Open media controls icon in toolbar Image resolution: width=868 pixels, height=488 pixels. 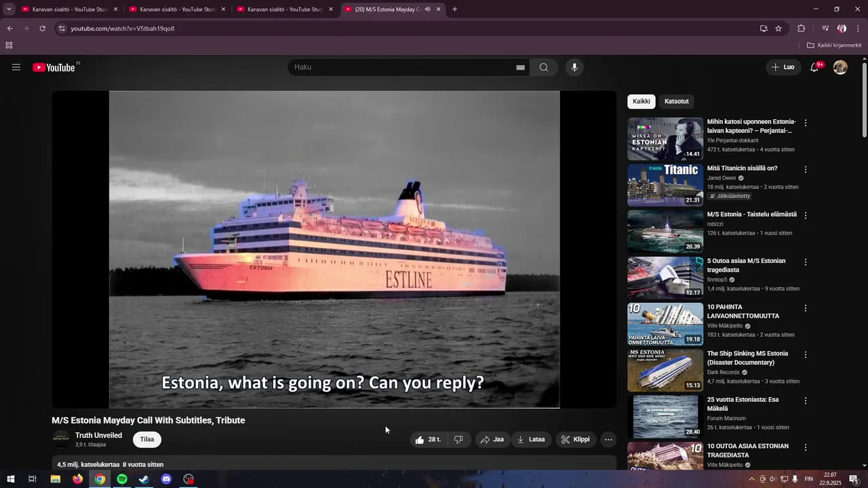pyautogui.click(x=825, y=28)
